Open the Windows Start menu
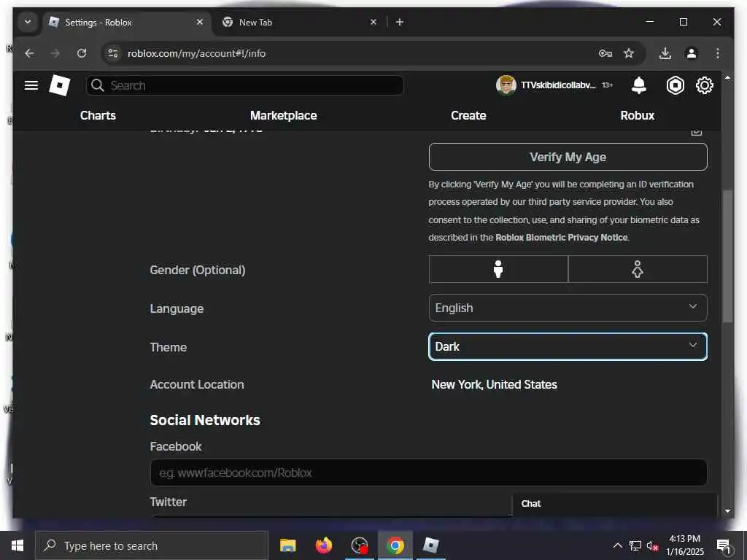This screenshot has height=560, width=747. pos(18,545)
